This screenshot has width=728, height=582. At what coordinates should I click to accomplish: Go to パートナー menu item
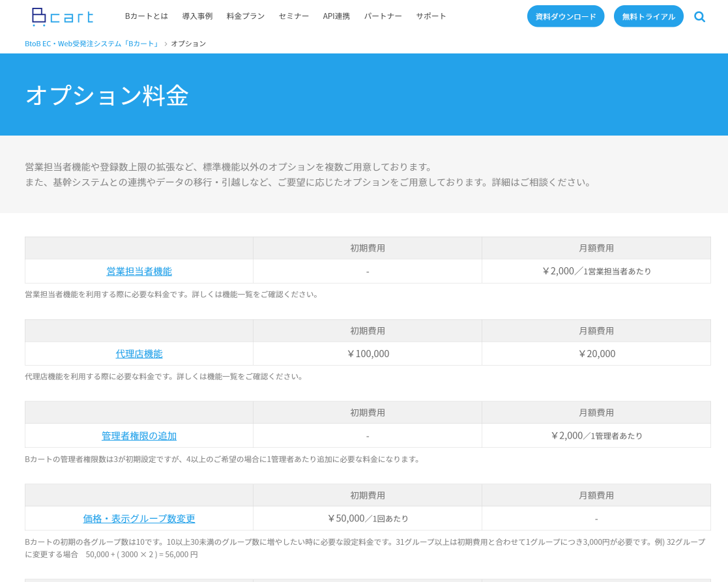(383, 16)
